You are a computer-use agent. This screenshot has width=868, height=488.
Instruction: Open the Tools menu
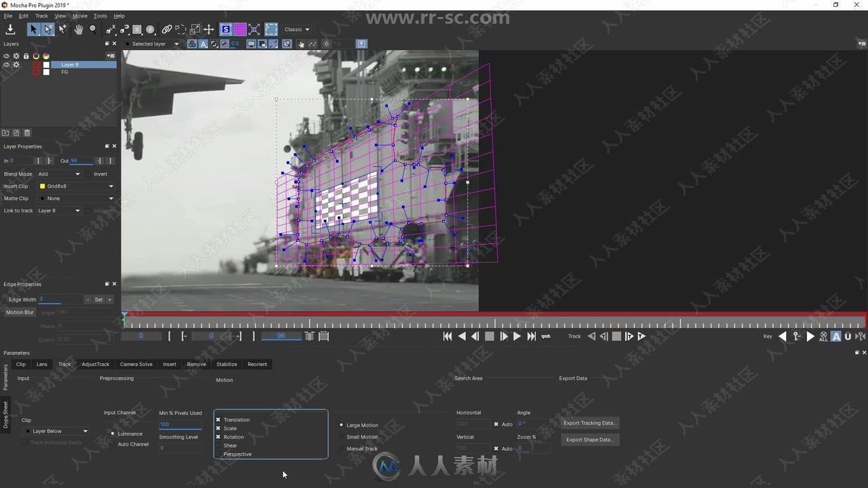[x=100, y=16]
